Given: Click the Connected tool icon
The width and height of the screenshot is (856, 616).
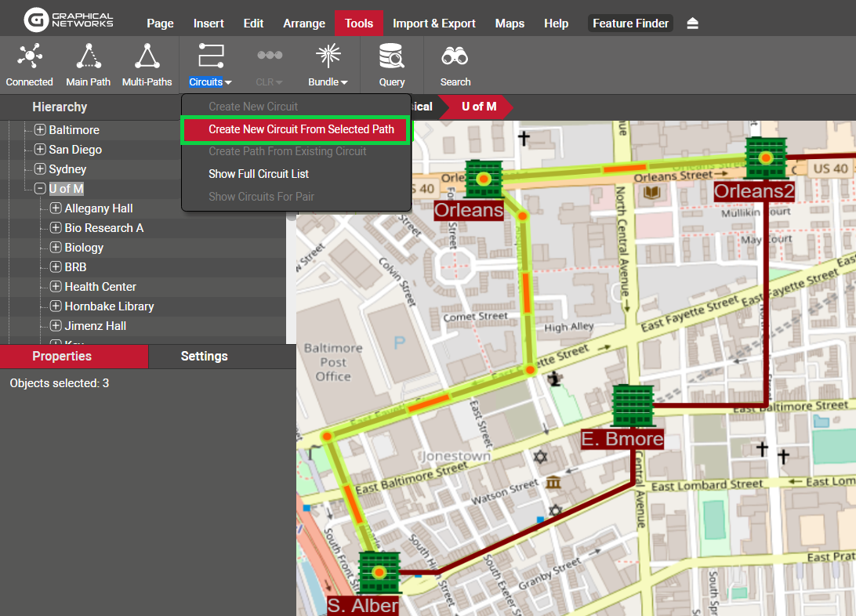Looking at the screenshot, I should click(30, 57).
